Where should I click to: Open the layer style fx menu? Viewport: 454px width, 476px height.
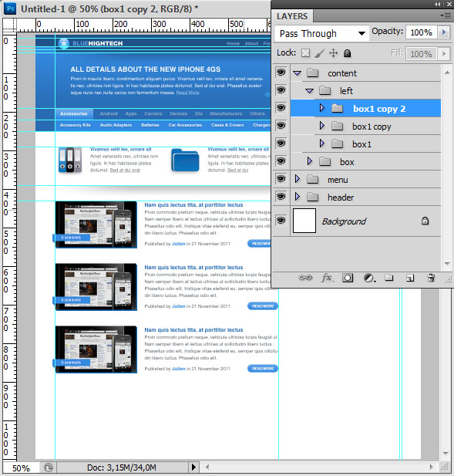pos(327,278)
